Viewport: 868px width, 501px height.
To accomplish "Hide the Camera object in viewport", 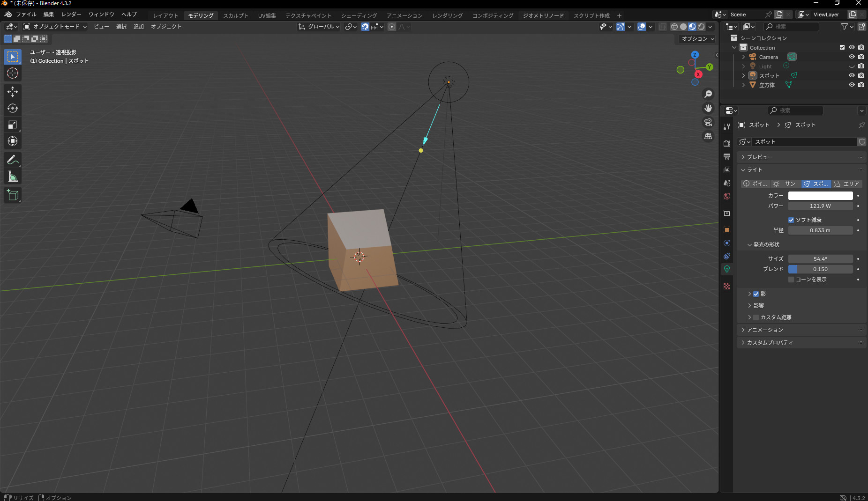I will [852, 57].
